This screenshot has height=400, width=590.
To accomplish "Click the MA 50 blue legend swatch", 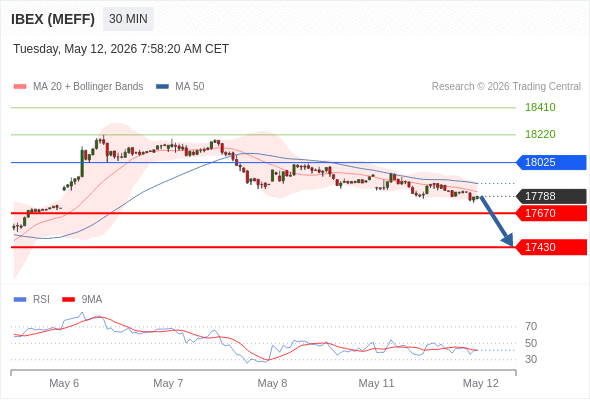I will (x=163, y=87).
